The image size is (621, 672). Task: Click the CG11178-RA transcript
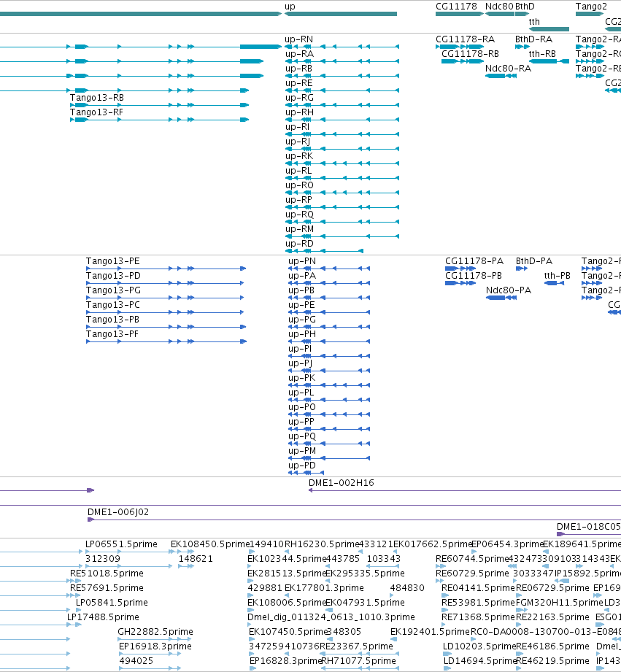click(460, 47)
